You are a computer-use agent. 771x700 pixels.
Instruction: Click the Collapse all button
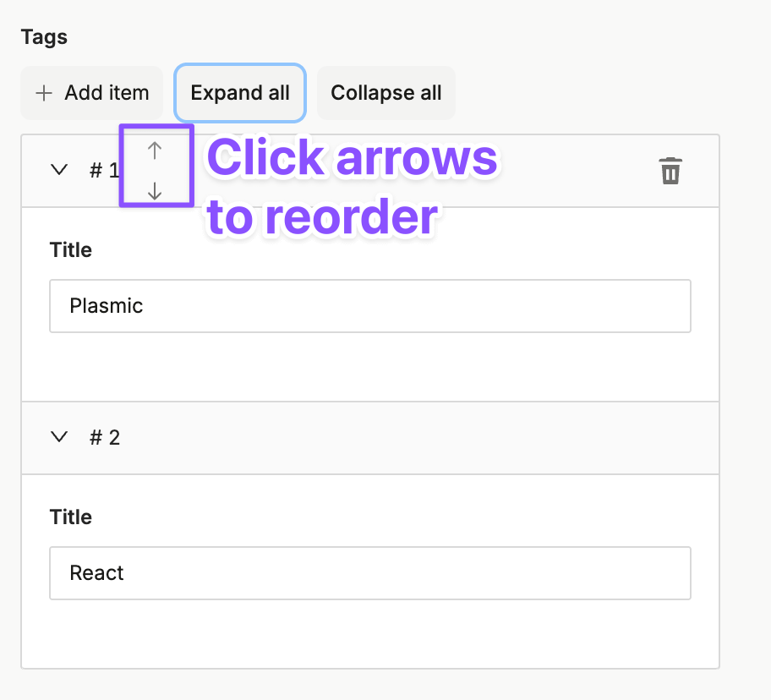click(x=386, y=93)
